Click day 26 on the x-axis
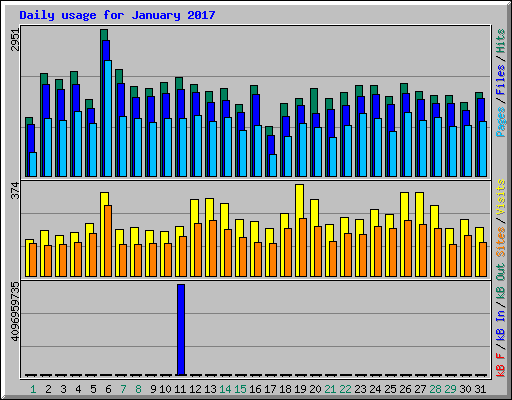The image size is (512, 400). pyautogui.click(x=405, y=389)
